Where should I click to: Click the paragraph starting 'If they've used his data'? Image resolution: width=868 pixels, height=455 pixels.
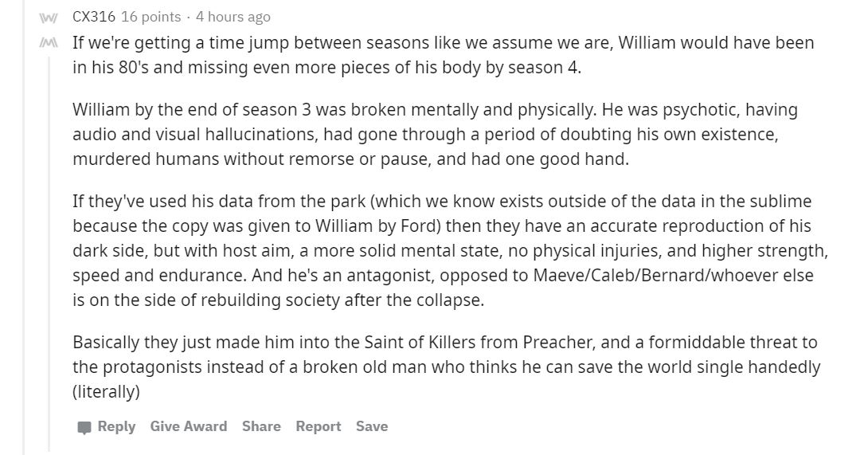(x=450, y=250)
